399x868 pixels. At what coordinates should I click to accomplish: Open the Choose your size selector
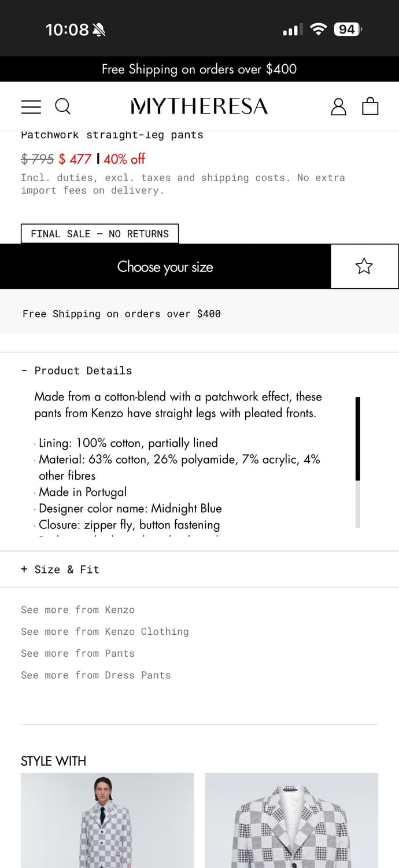click(165, 267)
